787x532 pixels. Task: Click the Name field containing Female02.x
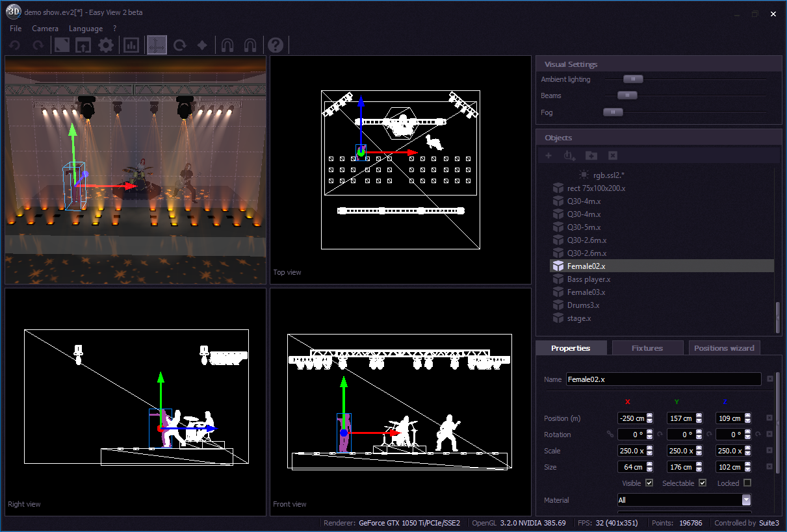[x=663, y=379]
